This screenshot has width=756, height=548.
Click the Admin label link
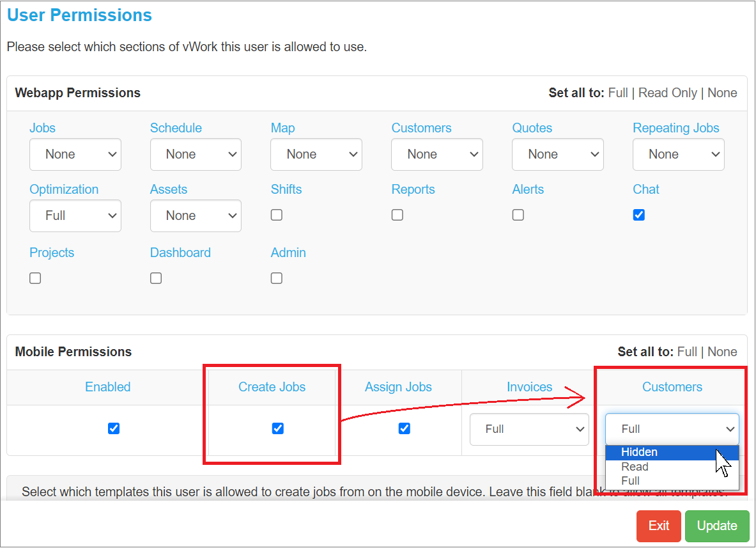[288, 253]
